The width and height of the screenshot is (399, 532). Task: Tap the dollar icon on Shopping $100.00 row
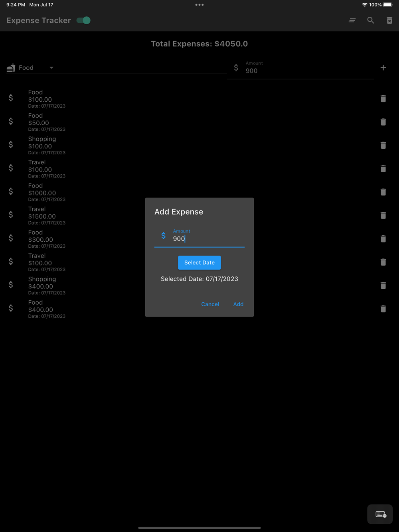tap(11, 144)
